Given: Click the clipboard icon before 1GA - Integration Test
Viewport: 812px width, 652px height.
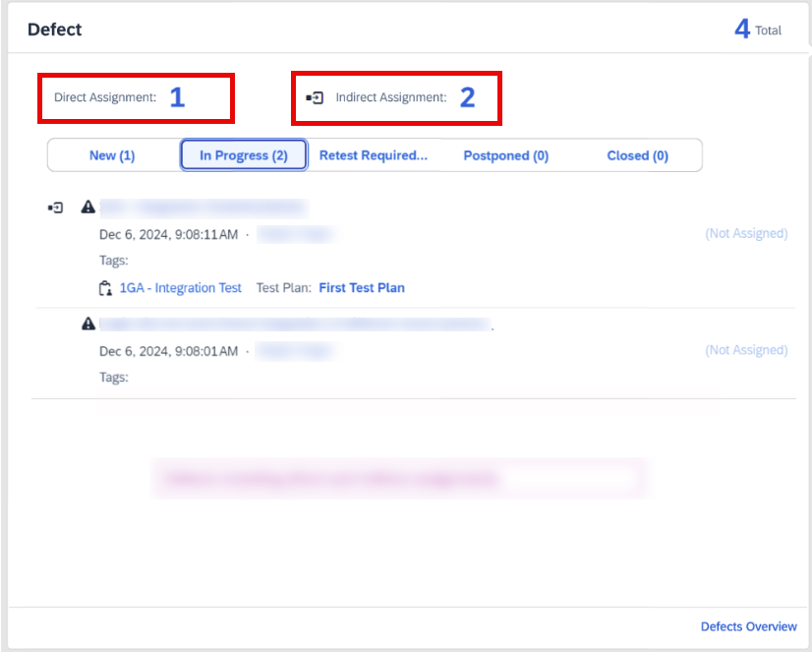Looking at the screenshot, I should coord(105,288).
